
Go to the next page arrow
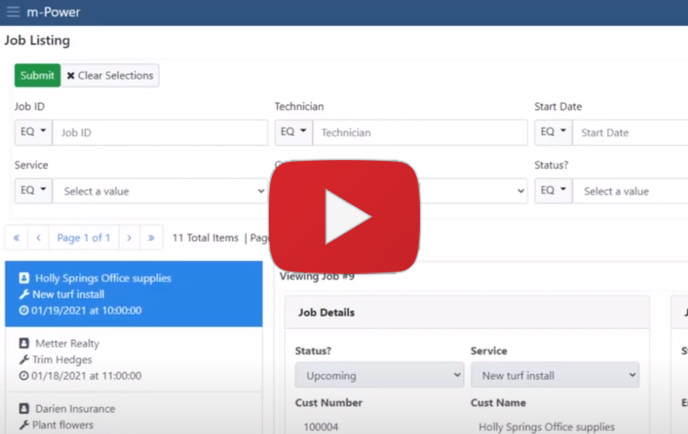[x=129, y=238]
